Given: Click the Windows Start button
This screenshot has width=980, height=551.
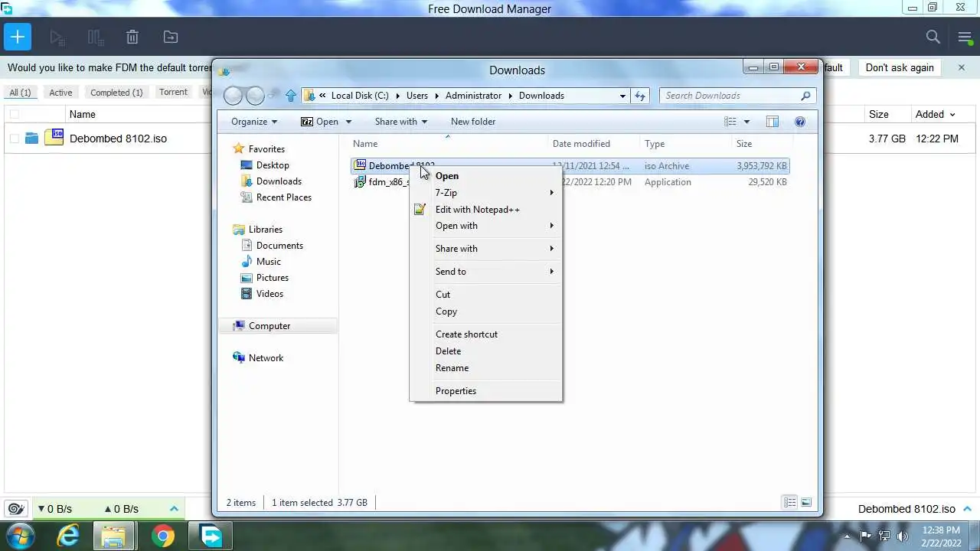Looking at the screenshot, I should 18,536.
